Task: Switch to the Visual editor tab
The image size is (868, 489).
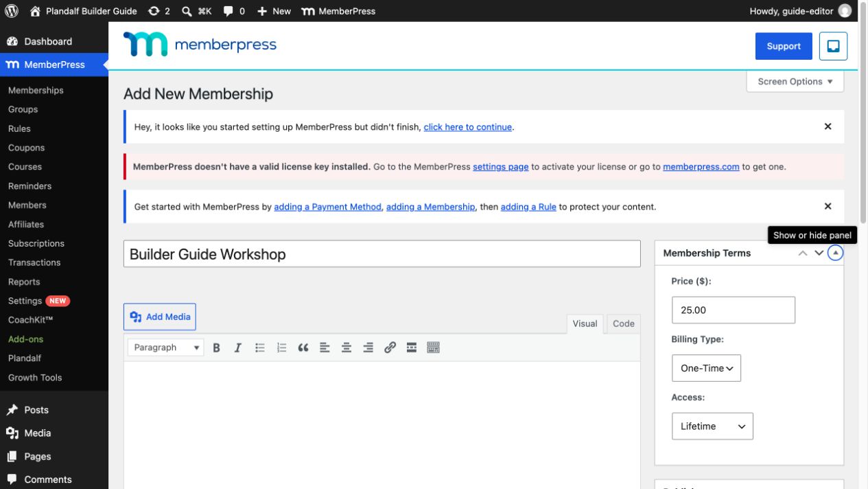Action: click(585, 323)
